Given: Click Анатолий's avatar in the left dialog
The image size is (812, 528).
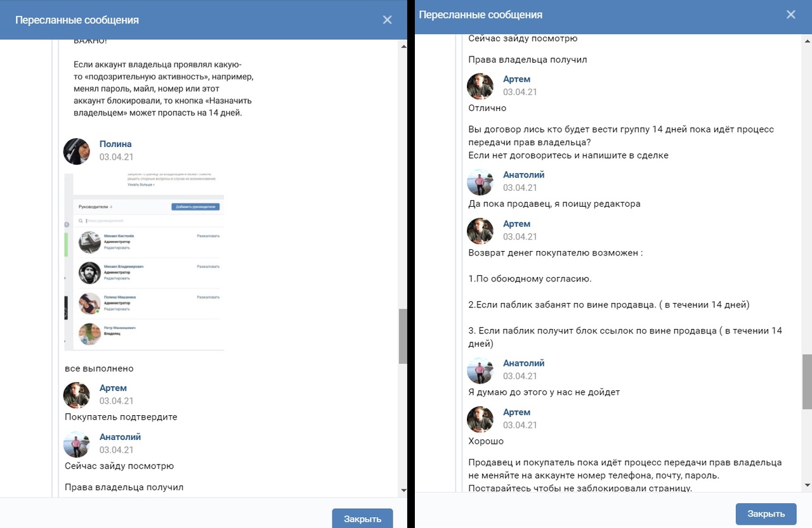Looking at the screenshot, I should pyautogui.click(x=77, y=444).
